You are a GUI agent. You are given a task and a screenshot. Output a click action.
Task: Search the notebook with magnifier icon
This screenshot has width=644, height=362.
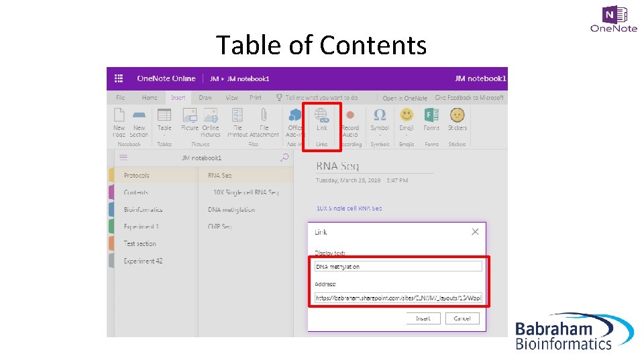pyautogui.click(x=284, y=158)
